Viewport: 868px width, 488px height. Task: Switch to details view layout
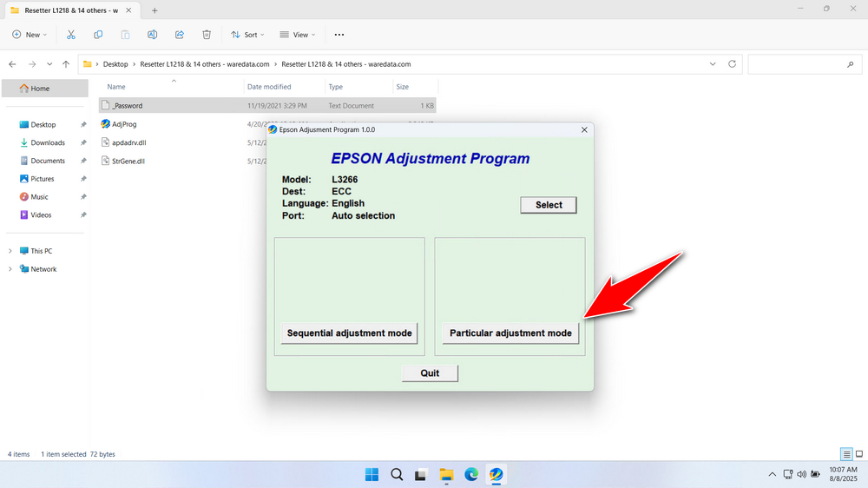click(x=846, y=454)
